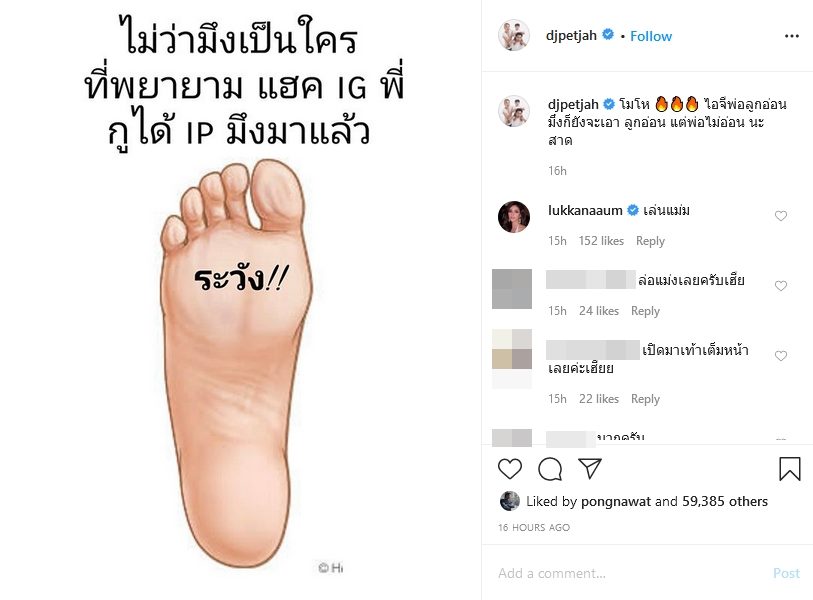Open djpetjah profile from header username
The image size is (813, 600).
coord(571,36)
